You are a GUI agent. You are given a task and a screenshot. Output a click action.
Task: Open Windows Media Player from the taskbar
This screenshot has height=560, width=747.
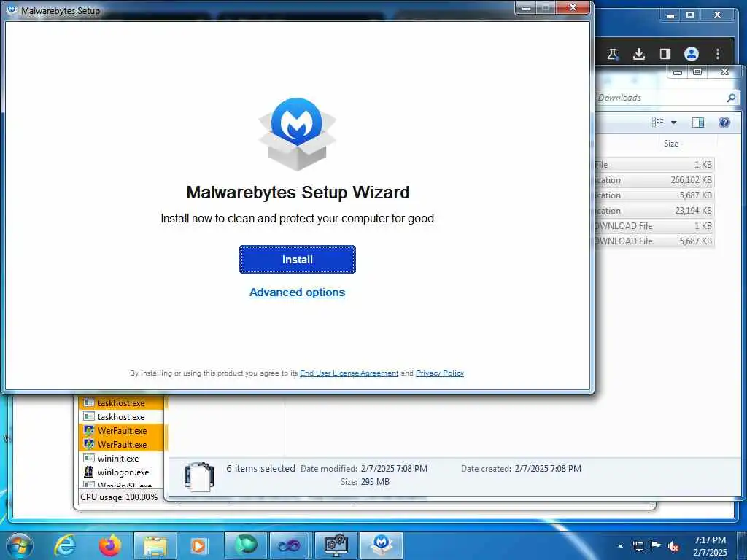pos(198,545)
